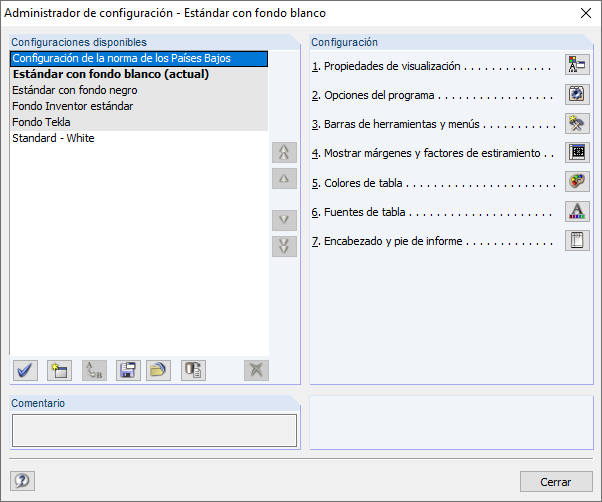Load configuration with open folder icon
Image resolution: width=602 pixels, height=502 pixels.
coord(158,370)
